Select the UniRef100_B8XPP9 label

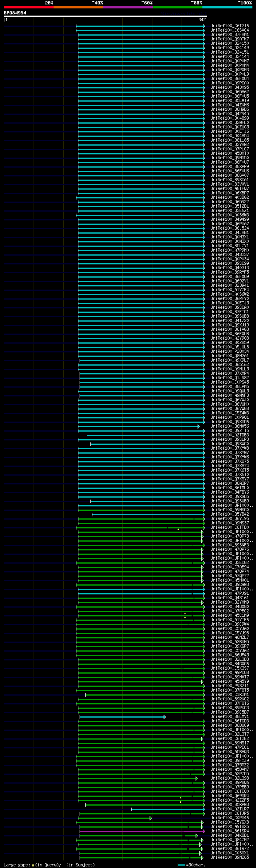point(230,167)
